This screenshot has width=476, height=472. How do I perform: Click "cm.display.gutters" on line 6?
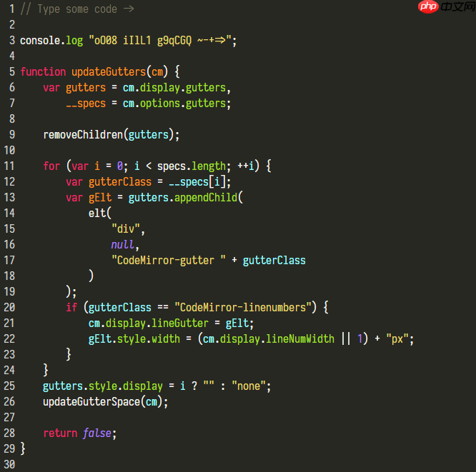click(x=174, y=88)
